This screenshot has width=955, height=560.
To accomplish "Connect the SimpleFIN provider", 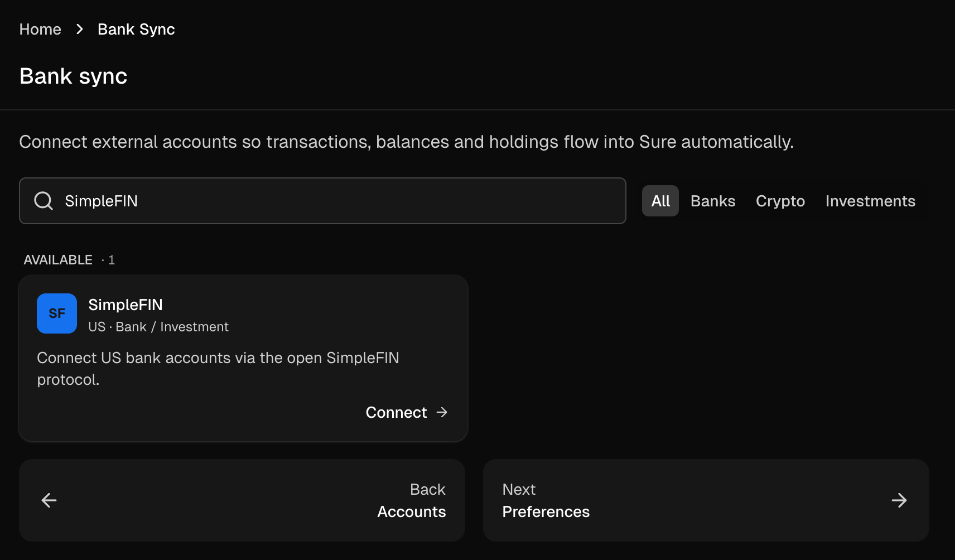I will click(x=407, y=412).
